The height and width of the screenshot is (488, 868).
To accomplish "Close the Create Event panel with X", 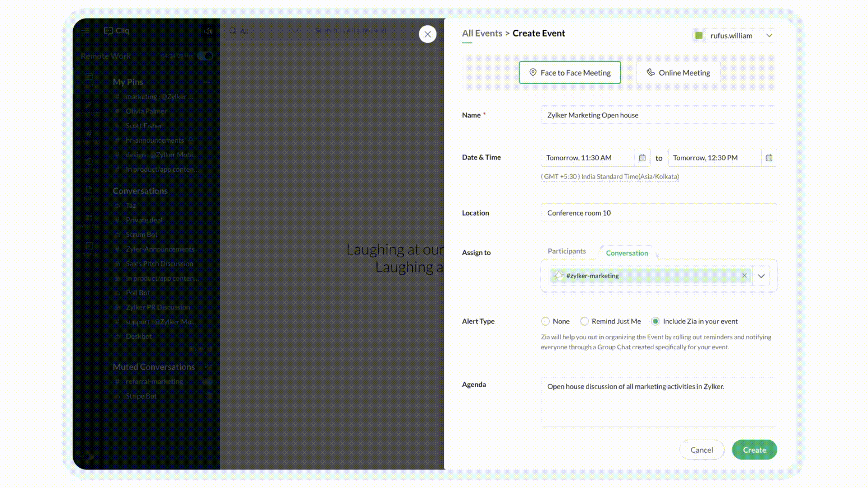I will click(427, 34).
